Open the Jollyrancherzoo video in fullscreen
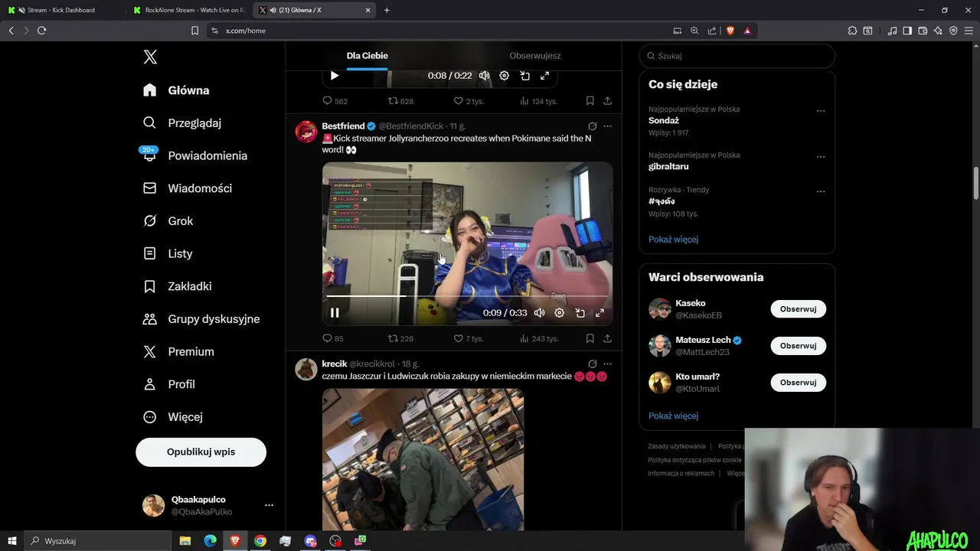Screen dimensions: 980x551 click(599, 313)
